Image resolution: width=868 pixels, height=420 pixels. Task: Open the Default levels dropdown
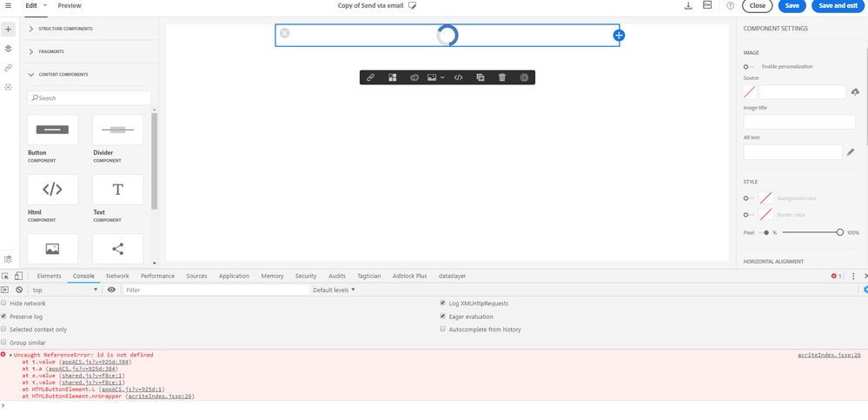coord(334,290)
